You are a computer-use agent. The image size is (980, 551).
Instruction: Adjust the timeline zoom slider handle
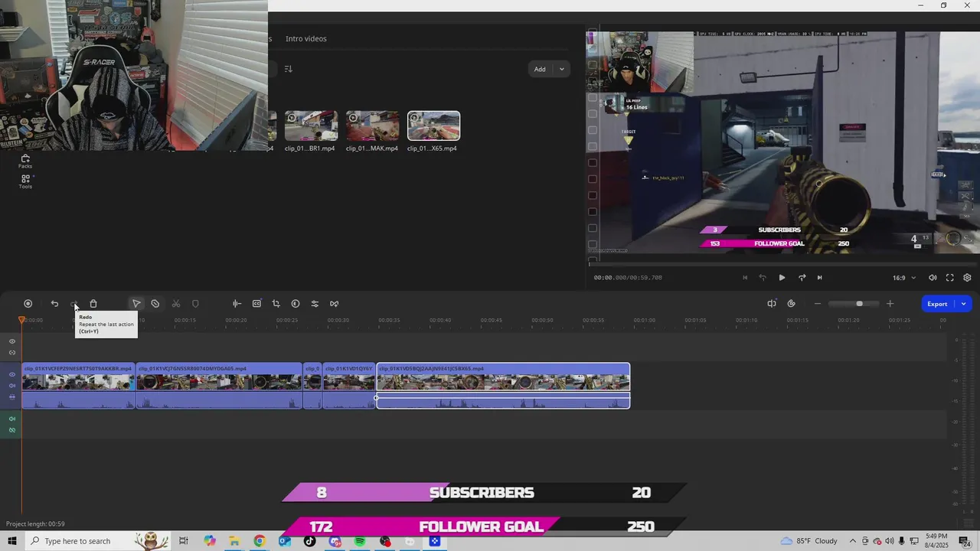point(859,304)
